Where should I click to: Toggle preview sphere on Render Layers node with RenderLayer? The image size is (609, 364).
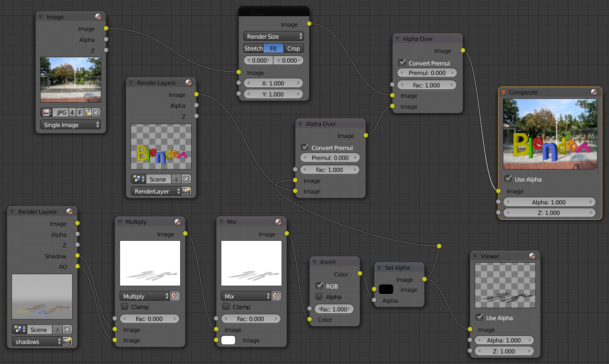pos(188,83)
